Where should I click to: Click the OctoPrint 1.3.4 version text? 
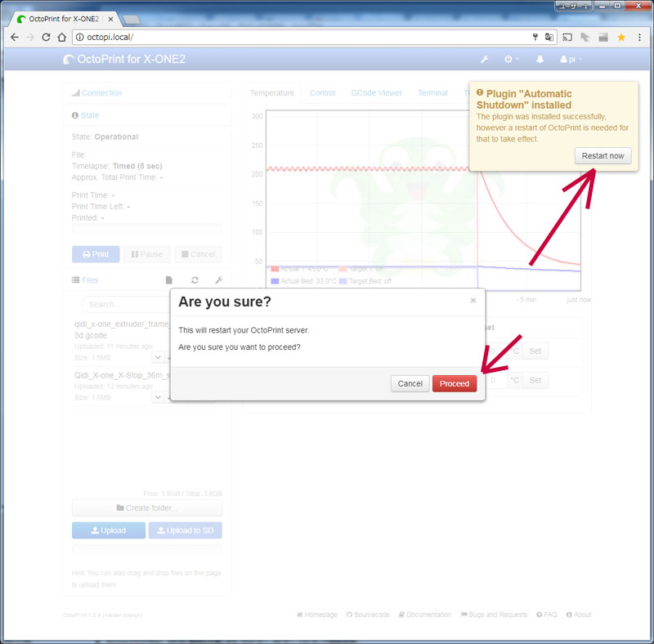click(103, 615)
